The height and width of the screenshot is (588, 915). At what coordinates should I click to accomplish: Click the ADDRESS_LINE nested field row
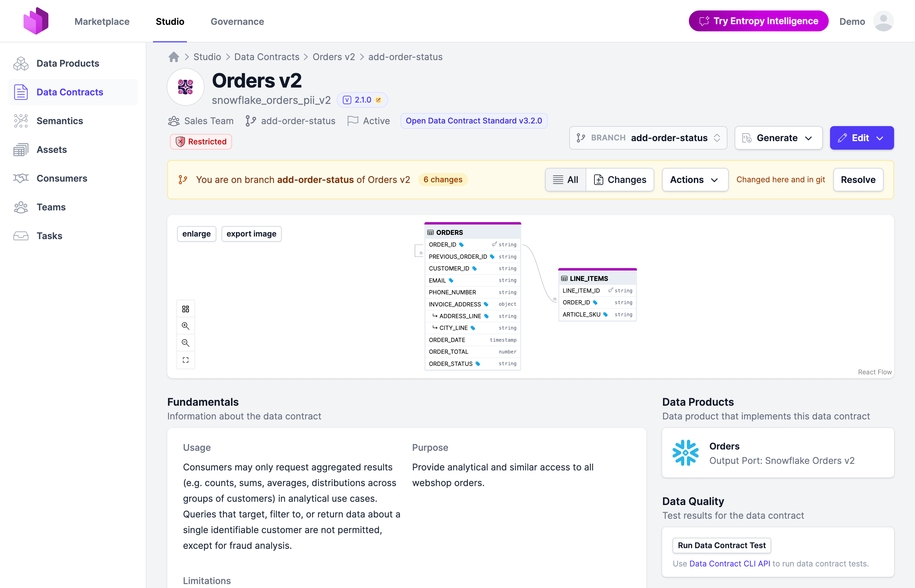(x=473, y=316)
